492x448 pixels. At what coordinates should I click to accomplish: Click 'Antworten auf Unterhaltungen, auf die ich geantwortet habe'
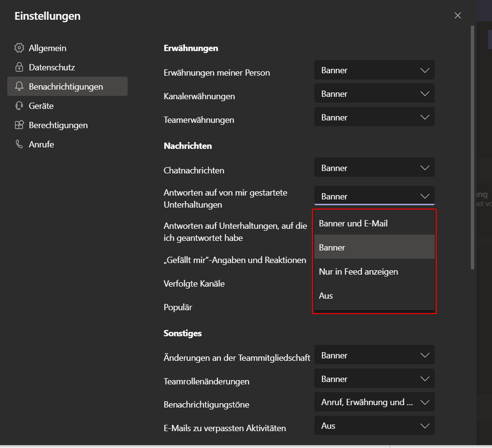(x=235, y=232)
